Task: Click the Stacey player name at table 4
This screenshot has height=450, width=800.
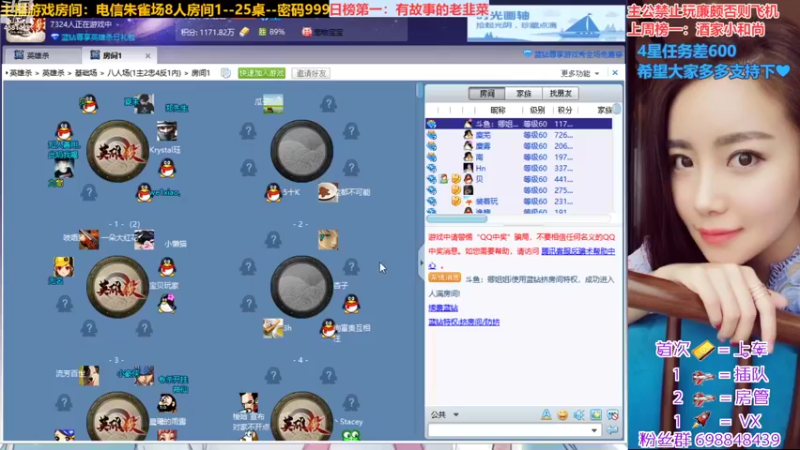Action: (x=351, y=422)
